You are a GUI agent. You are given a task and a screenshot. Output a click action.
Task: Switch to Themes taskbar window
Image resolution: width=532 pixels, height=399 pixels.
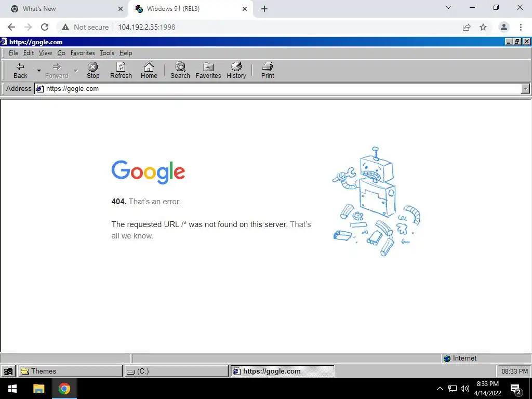point(70,371)
